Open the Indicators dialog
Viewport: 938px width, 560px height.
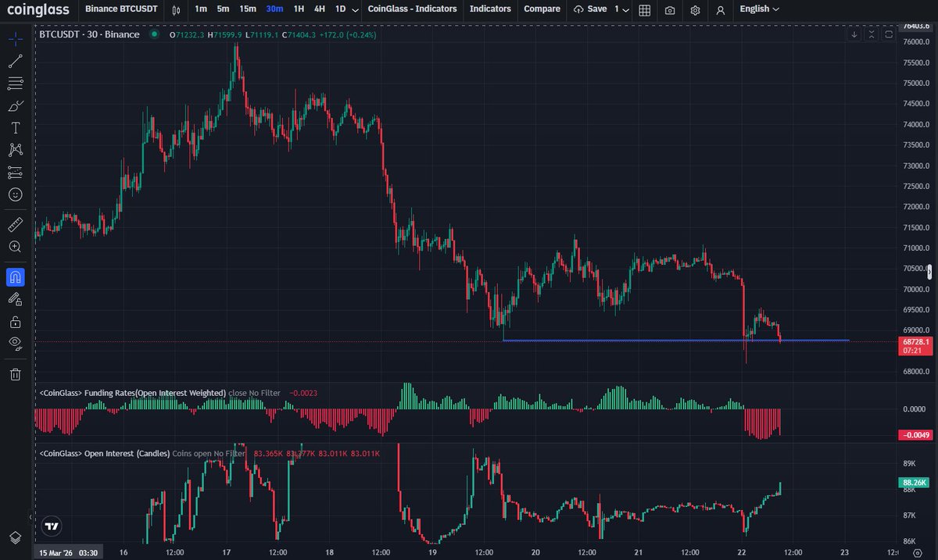[490, 9]
